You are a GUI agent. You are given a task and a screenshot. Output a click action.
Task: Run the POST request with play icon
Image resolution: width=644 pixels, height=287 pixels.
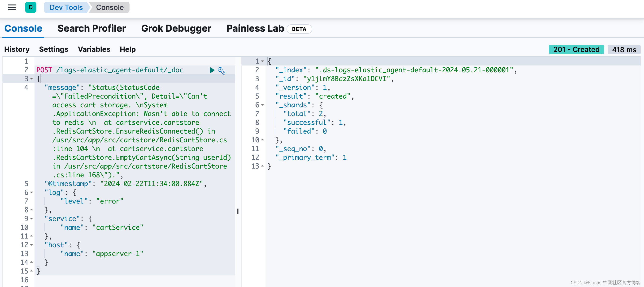212,70
